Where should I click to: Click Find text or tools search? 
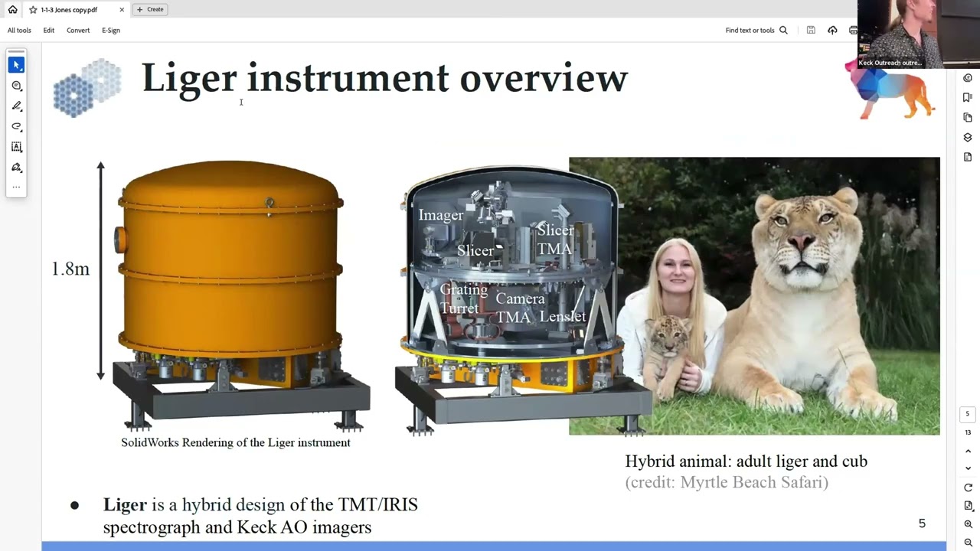click(756, 30)
